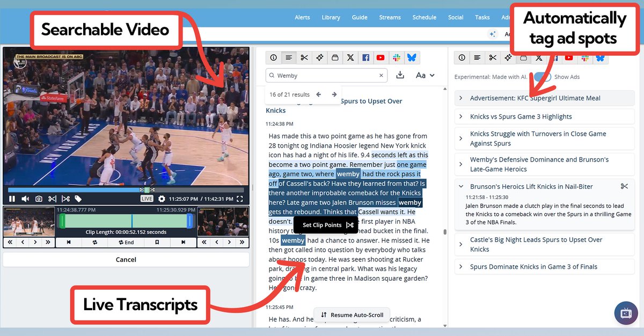Click the clip start frame thumbnail
Image resolution: width=644 pixels, height=336 pixels.
click(x=29, y=221)
